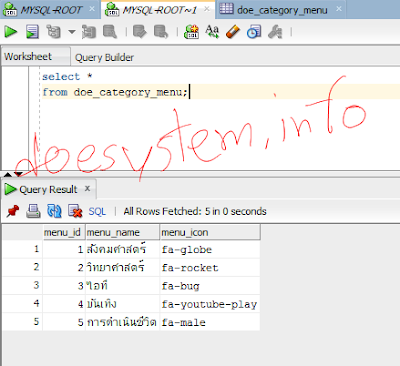Select the fa-male cell
The width and height of the screenshot is (400, 366).
coord(210,322)
